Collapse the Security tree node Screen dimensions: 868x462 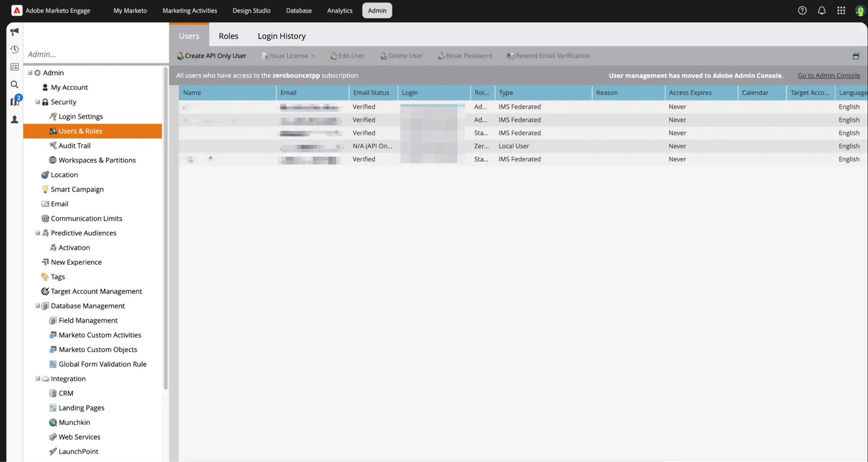[38, 102]
